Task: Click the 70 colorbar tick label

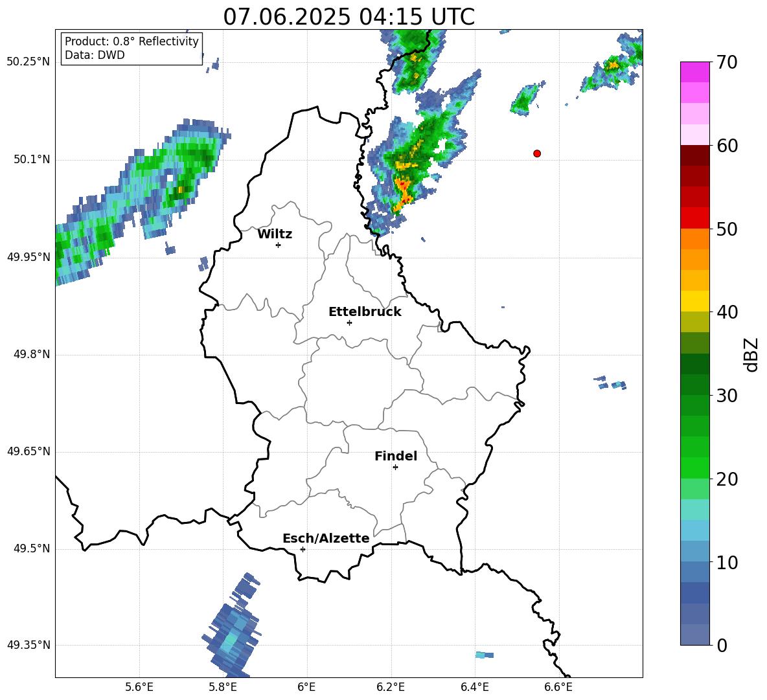Action: coord(727,63)
